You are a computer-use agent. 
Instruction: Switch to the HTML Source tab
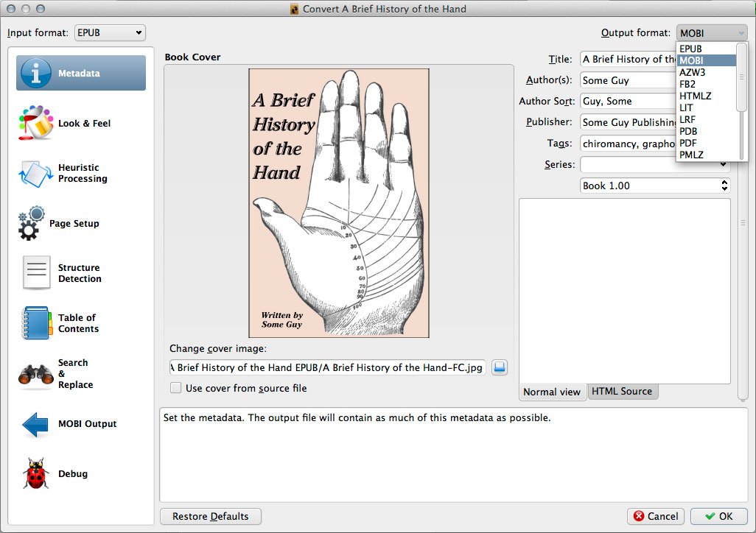(x=622, y=392)
